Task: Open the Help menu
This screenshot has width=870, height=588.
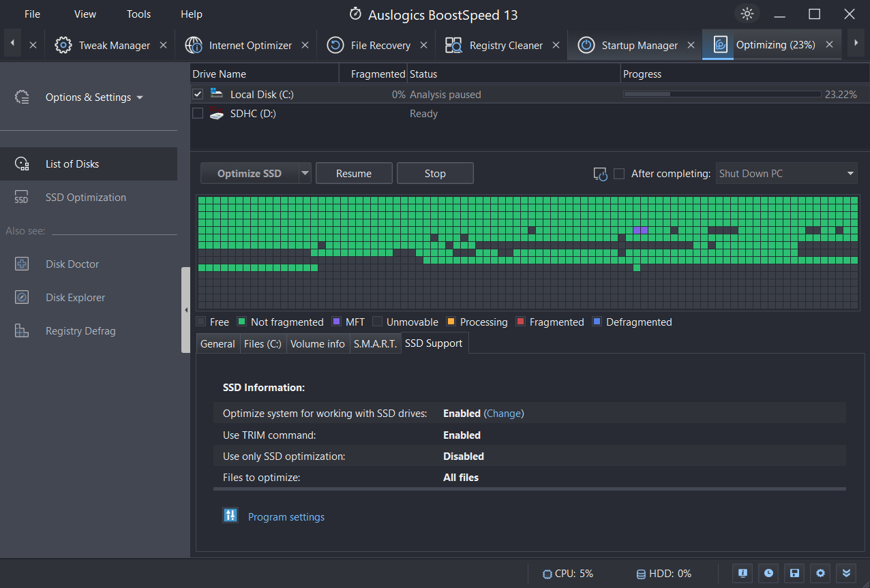Action: [x=192, y=14]
